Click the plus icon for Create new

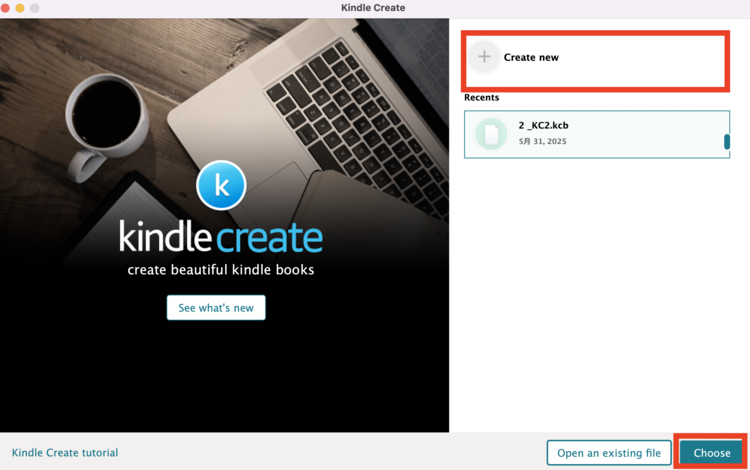point(484,57)
